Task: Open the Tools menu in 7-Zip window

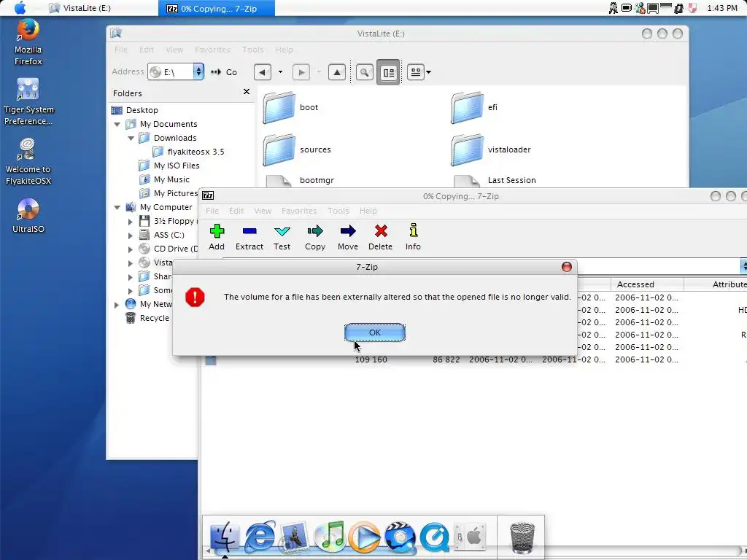Action: click(x=338, y=211)
